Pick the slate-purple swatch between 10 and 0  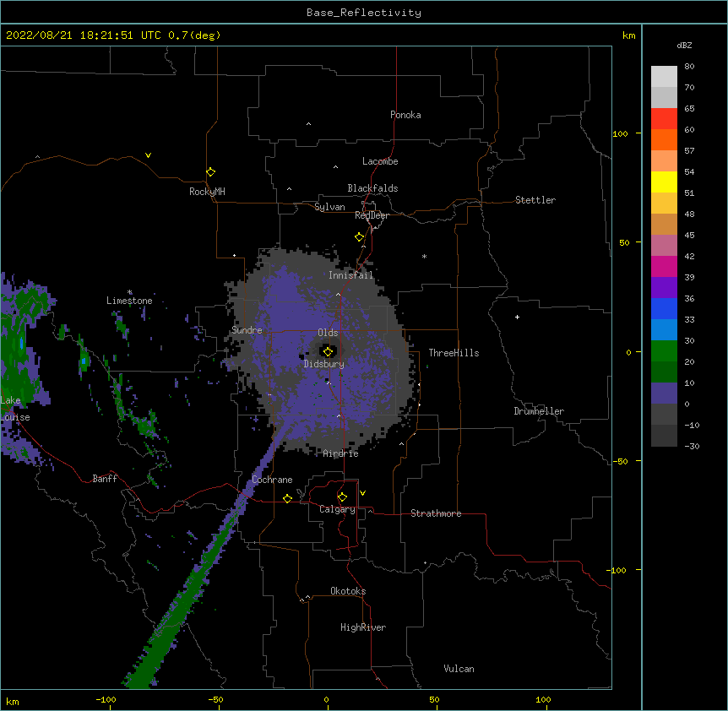tap(664, 393)
